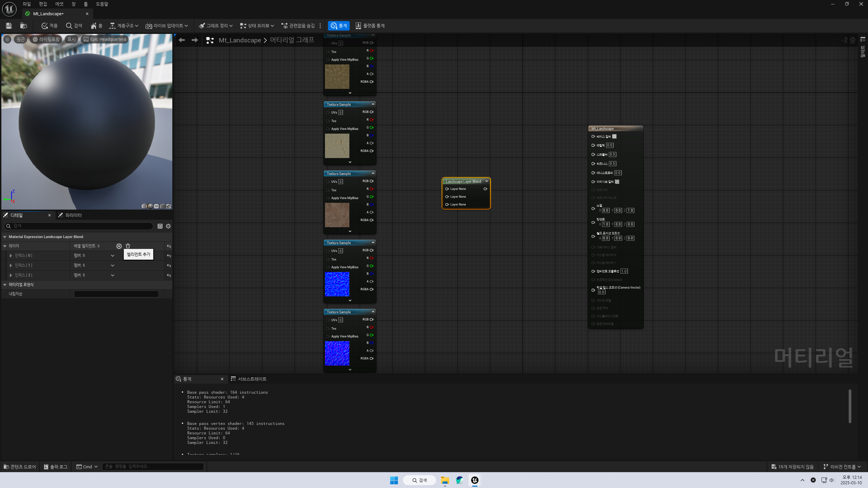Reset Layers array to default
Viewport: 868px width, 488px height.
click(x=169, y=247)
